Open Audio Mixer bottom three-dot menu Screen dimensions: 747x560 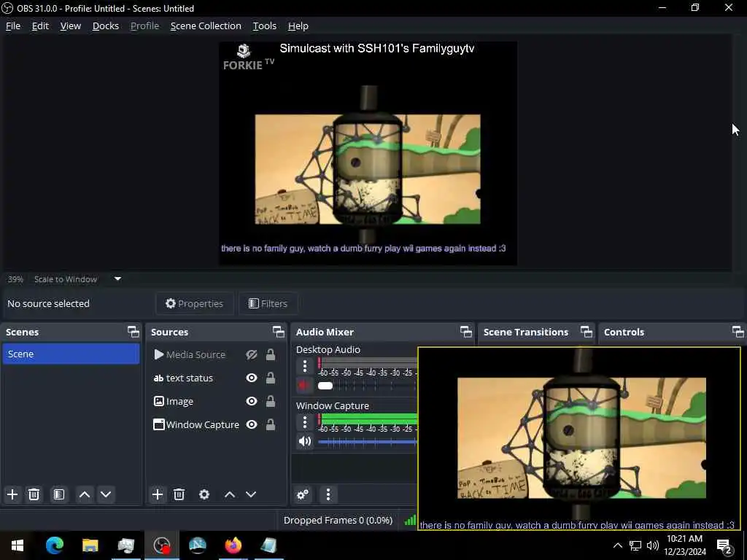coord(328,495)
